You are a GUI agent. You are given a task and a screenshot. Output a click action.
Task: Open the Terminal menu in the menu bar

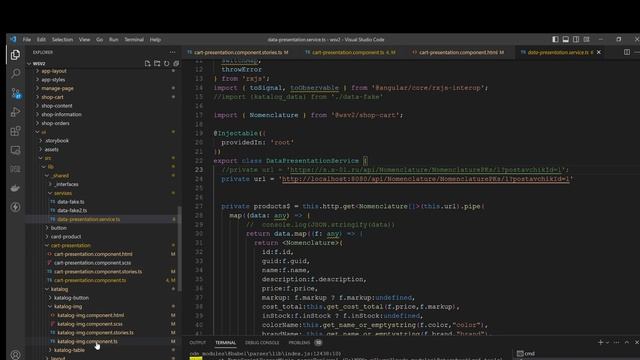pos(134,40)
